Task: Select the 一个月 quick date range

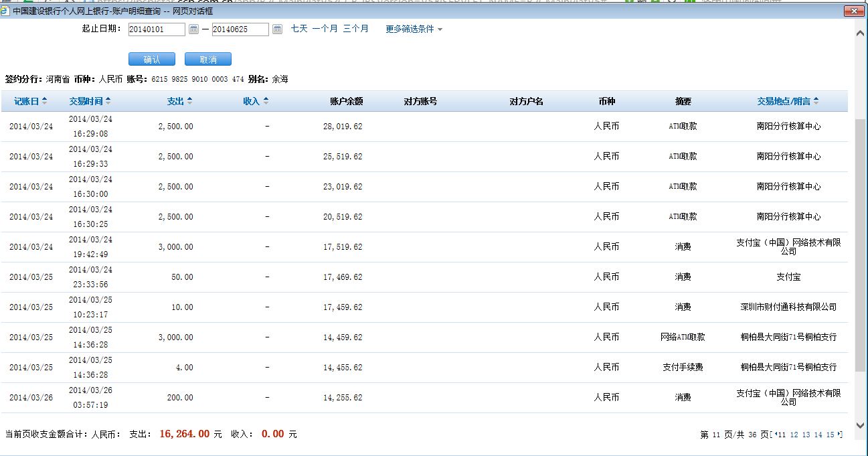Action: click(x=325, y=29)
